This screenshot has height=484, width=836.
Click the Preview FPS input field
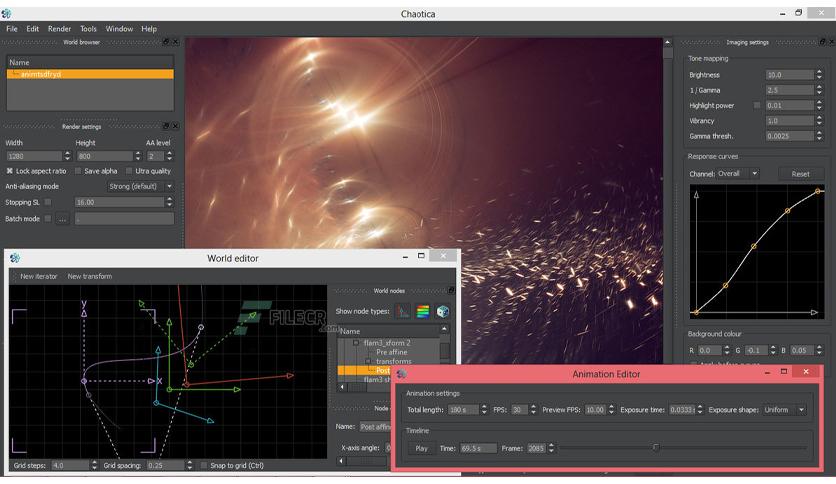[594, 410]
